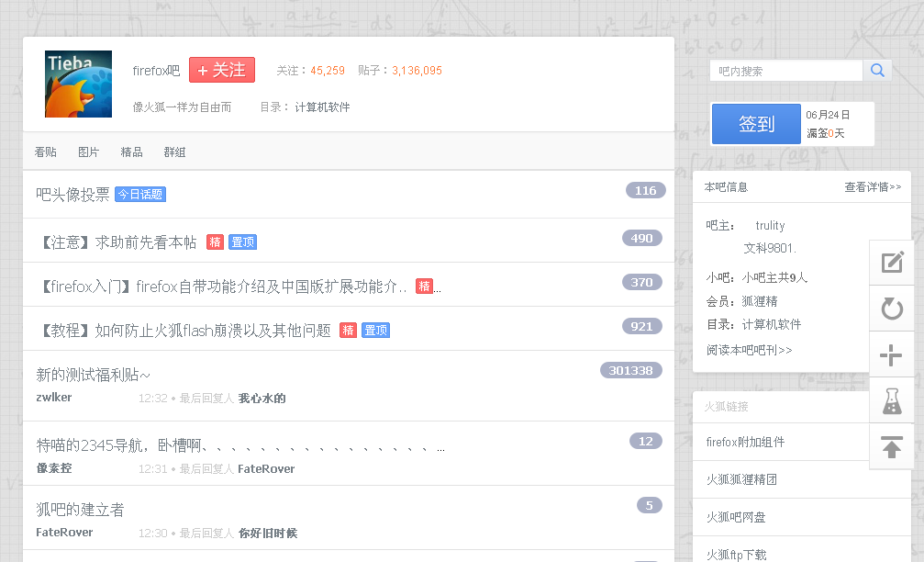Click the 计算机软件 directory link in header
Image resolution: width=924 pixels, height=562 pixels.
[x=322, y=107]
